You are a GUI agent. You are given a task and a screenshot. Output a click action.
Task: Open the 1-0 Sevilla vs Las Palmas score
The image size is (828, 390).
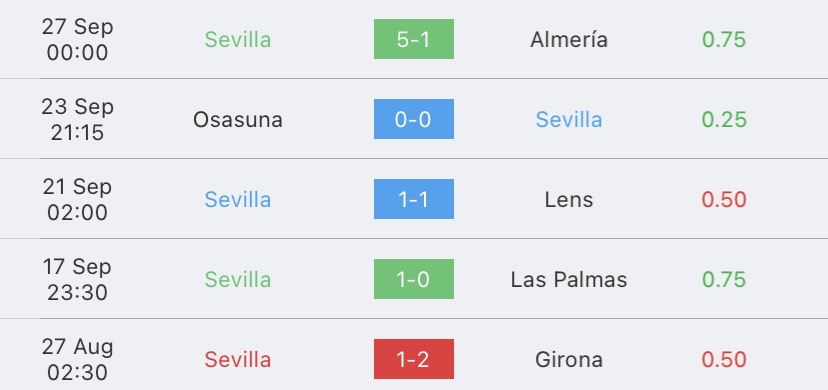[413, 279]
